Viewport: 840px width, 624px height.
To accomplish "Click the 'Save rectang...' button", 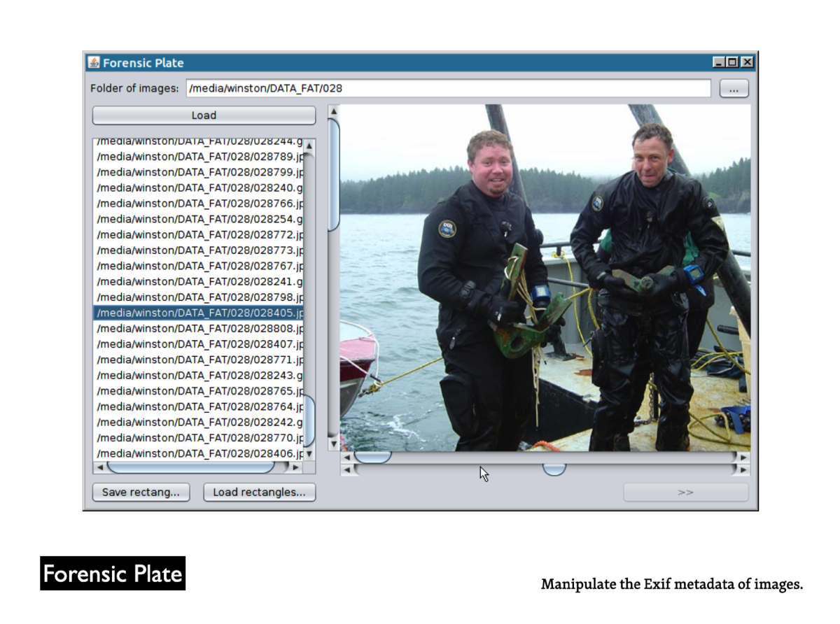I will pyautogui.click(x=141, y=492).
